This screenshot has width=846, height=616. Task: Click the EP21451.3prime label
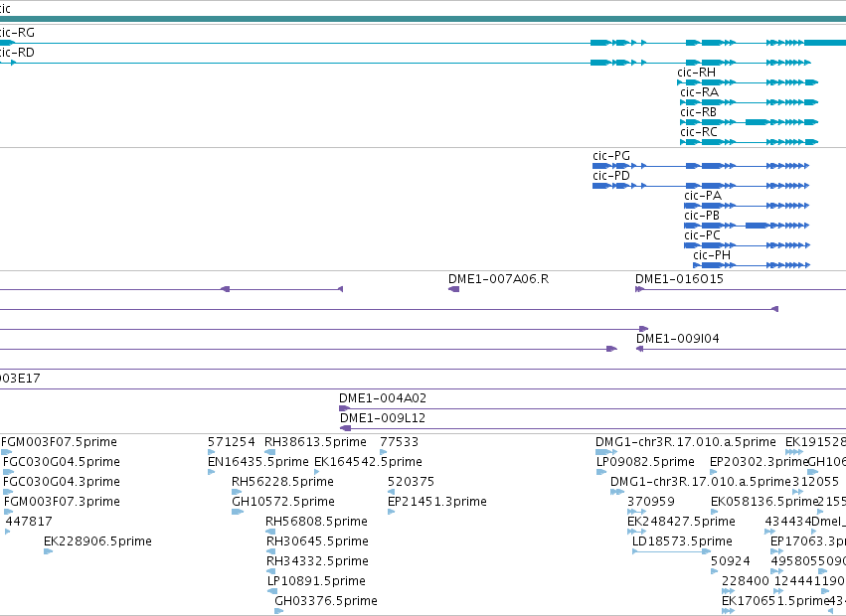point(437,502)
